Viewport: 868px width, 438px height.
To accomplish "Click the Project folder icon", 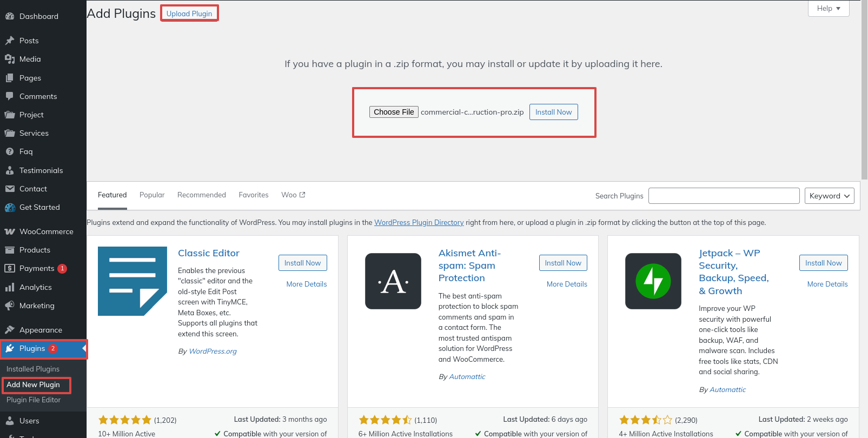I will 10,115.
